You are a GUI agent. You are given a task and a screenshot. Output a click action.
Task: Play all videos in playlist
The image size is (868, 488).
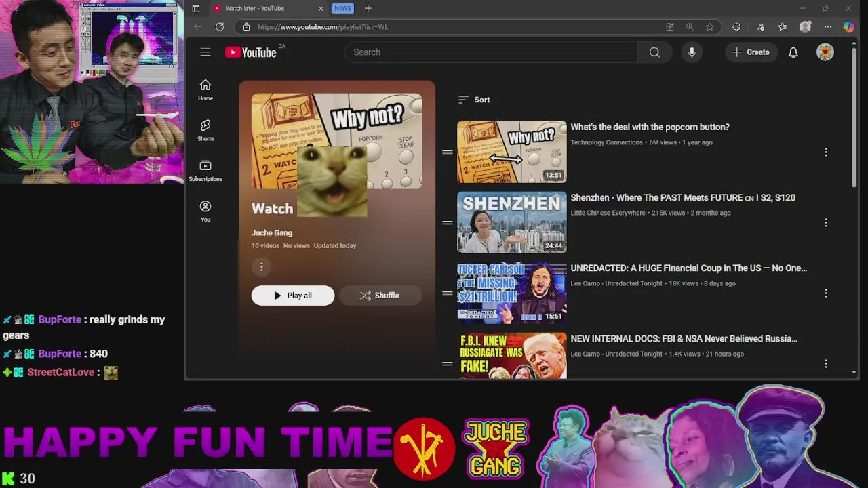pyautogui.click(x=293, y=296)
